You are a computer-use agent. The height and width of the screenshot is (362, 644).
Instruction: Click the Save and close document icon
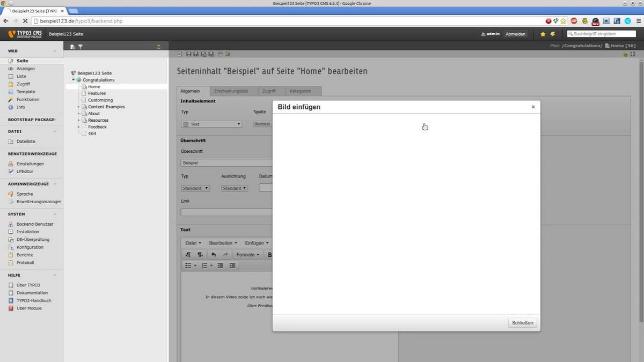click(x=196, y=54)
